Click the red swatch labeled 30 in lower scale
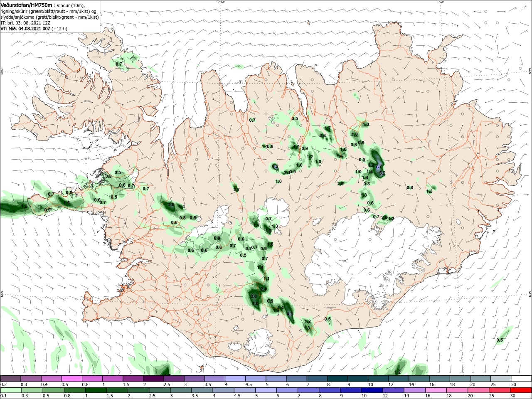Viewport: 532px width, 399px height. [521, 390]
